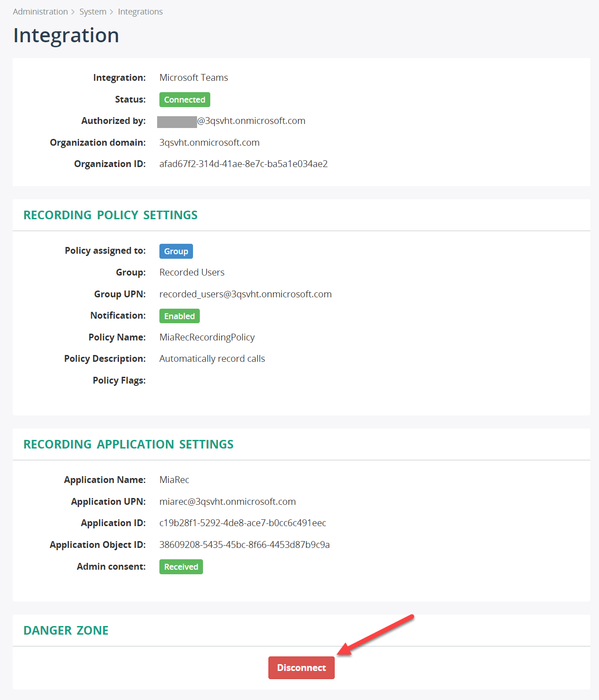
Task: Click the 'Authorized by:' label
Action: click(x=114, y=121)
